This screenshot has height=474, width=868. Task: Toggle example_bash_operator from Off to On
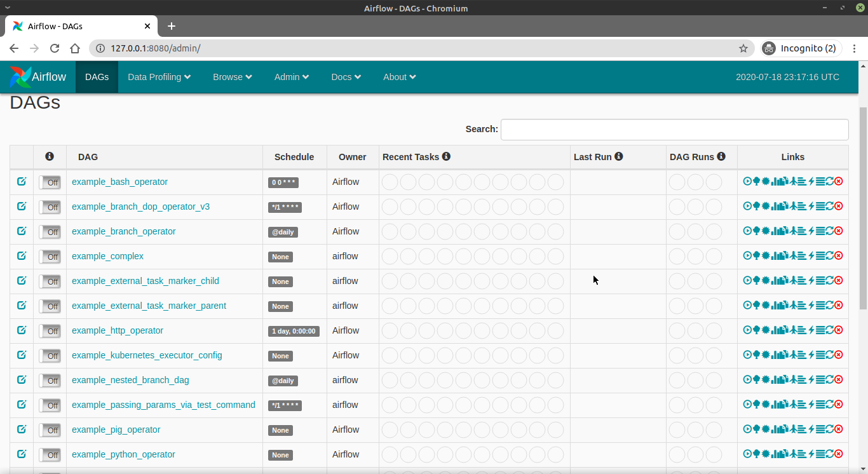50,182
